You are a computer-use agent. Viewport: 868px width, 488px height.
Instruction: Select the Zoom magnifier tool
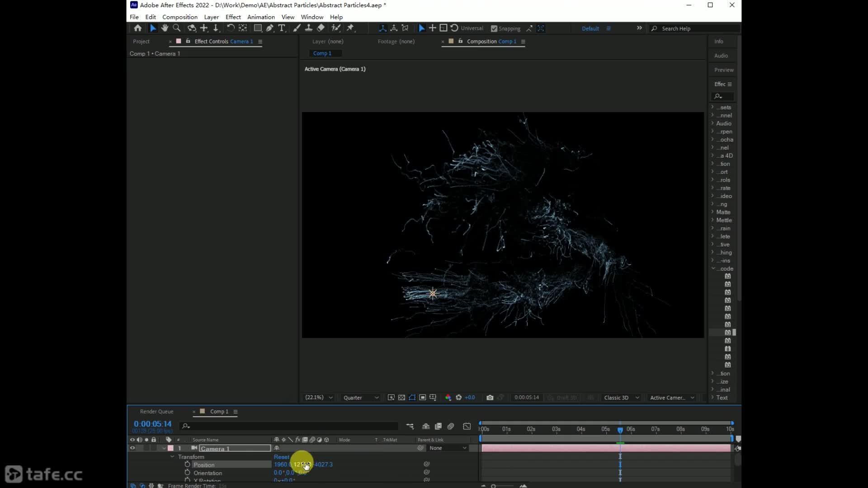(177, 28)
